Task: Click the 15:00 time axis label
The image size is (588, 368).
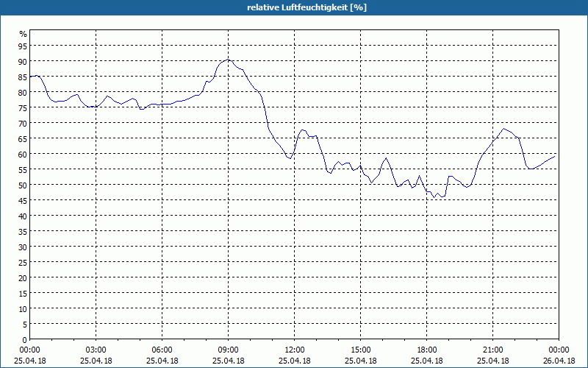Action: click(x=361, y=350)
